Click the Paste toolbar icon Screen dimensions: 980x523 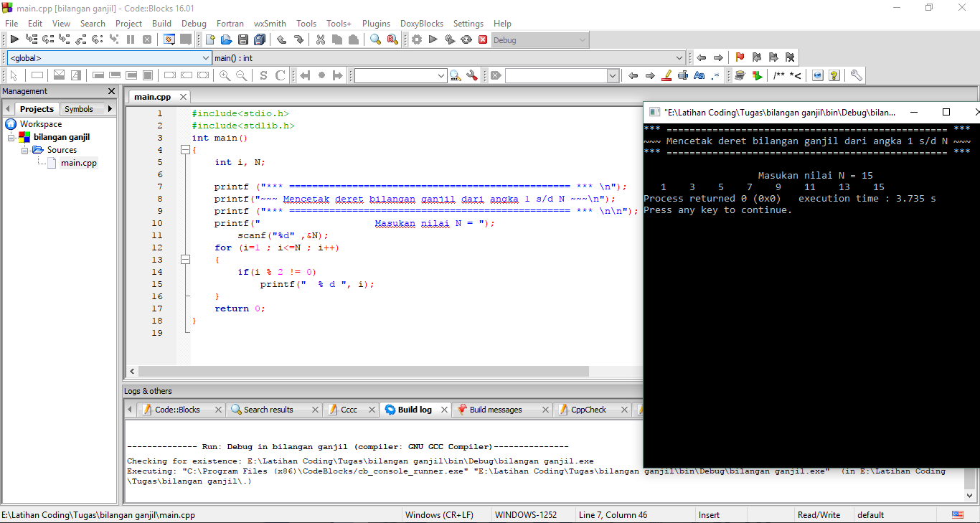pyautogui.click(x=354, y=39)
